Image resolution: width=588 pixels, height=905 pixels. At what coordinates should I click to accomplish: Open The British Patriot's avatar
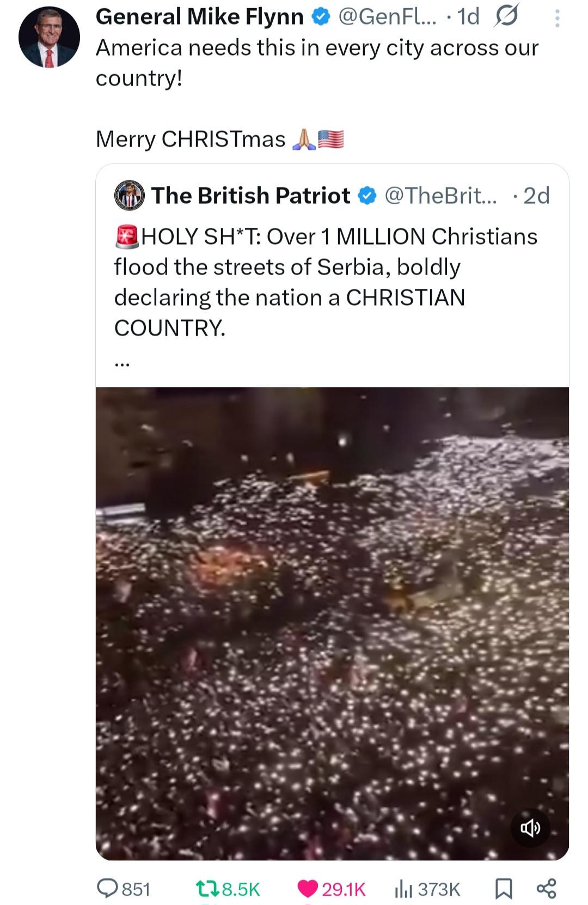[x=130, y=196]
